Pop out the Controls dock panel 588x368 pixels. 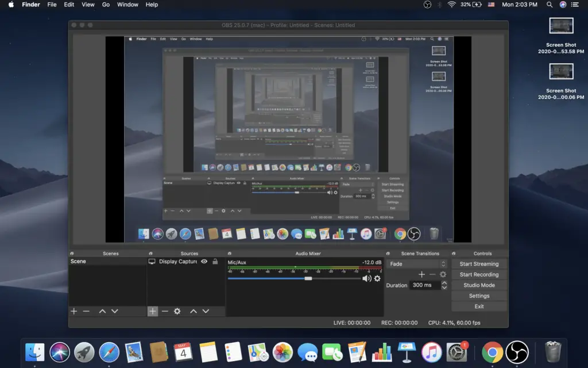click(454, 254)
